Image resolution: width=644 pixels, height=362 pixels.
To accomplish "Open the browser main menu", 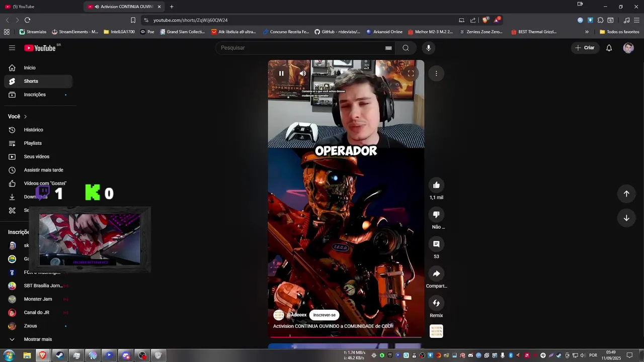I will click(x=636, y=20).
